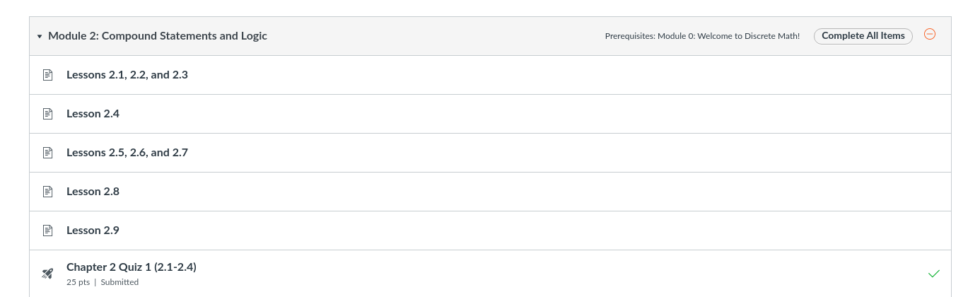Click the page icon beside Lesson 2.8
This screenshot has height=297, width=980.
[x=48, y=192]
